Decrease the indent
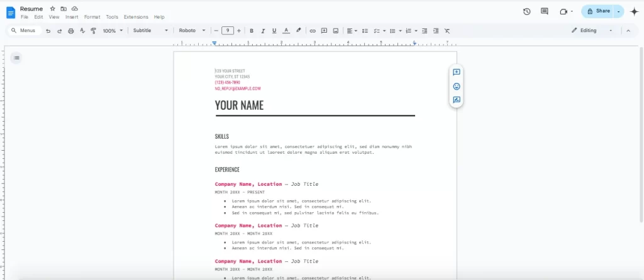 click(425, 31)
